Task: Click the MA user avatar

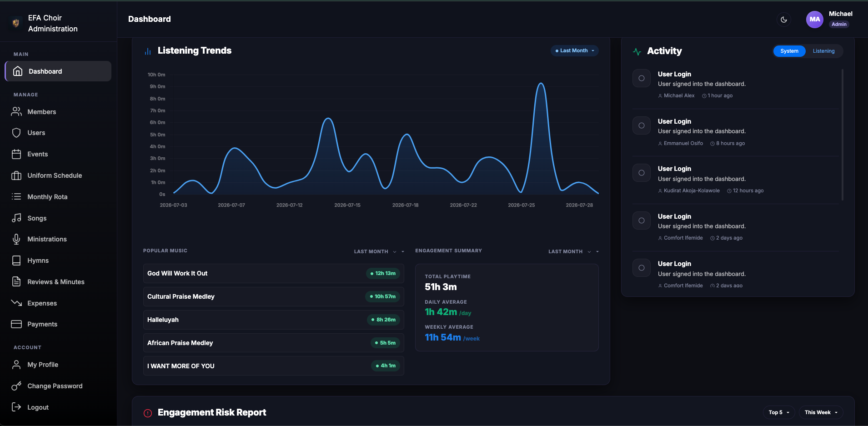Action: click(x=814, y=19)
